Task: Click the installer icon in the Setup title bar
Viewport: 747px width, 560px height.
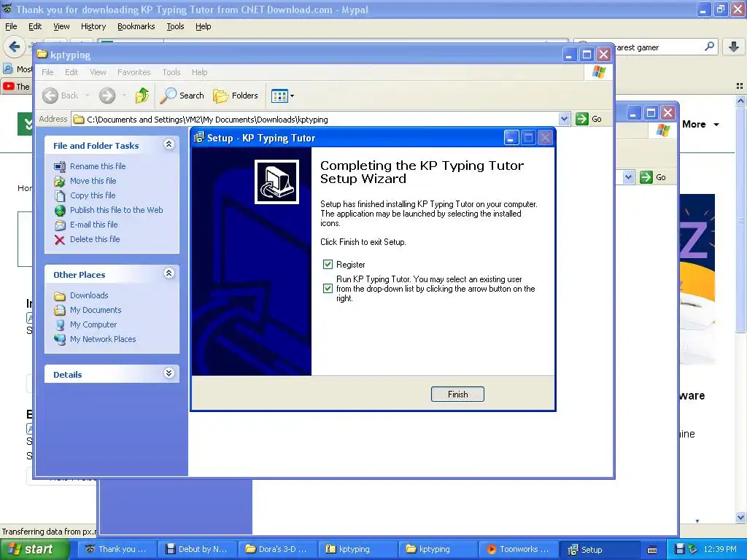Action: coord(198,138)
